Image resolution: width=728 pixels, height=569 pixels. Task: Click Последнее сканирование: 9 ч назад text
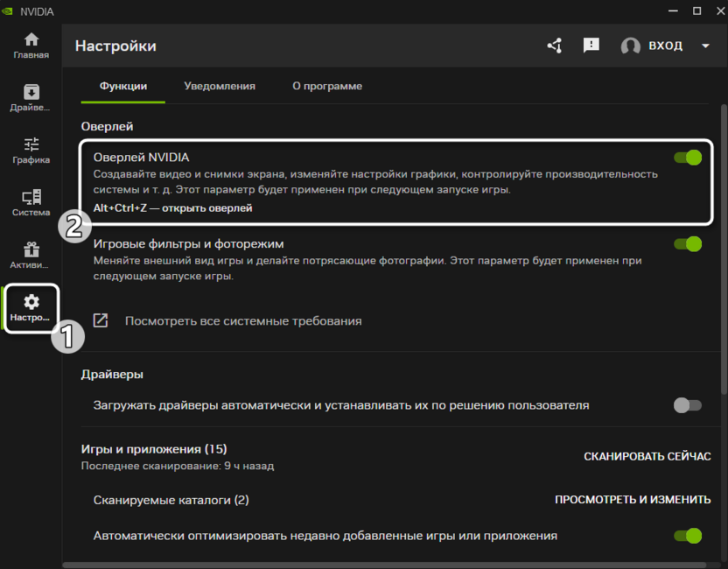178,466
